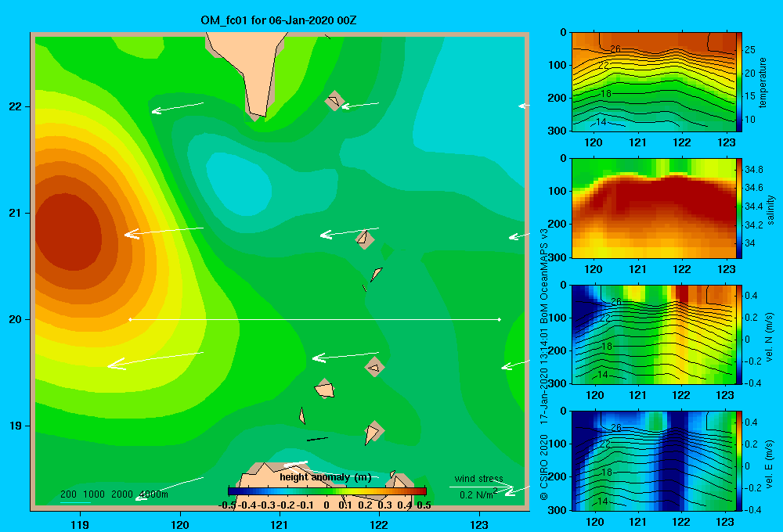Open the temperature depth section plot
This screenshot has width=783, height=532.
click(654, 82)
